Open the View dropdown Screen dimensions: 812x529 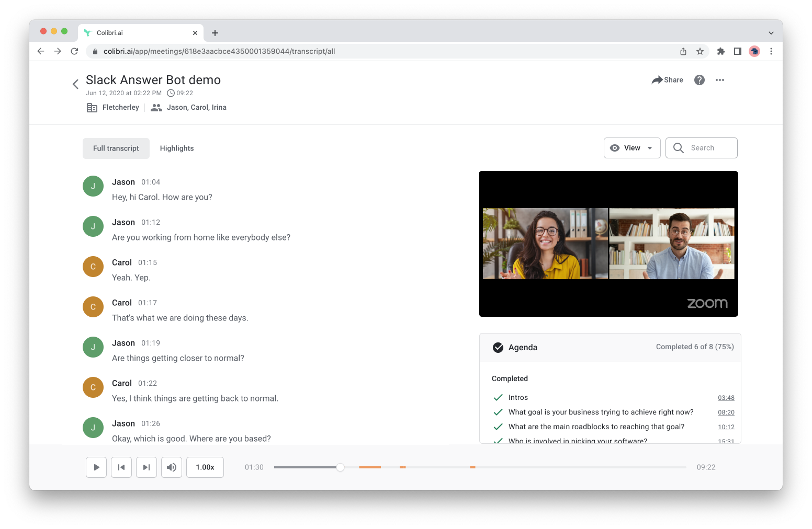tap(632, 148)
